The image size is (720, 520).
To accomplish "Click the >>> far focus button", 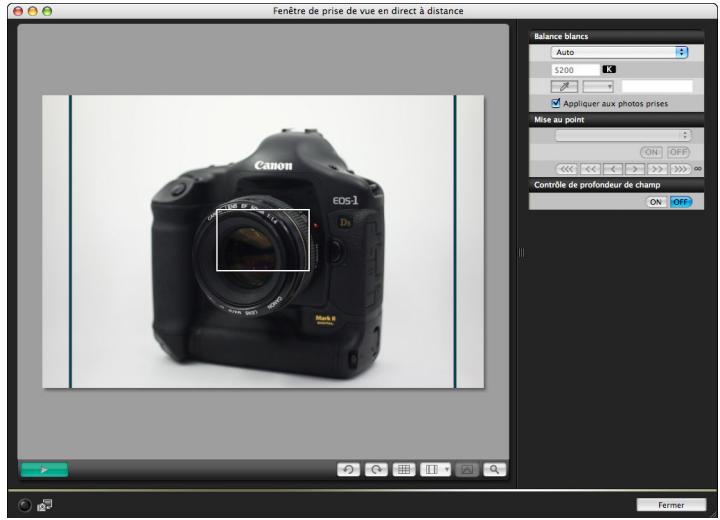I will pos(680,169).
